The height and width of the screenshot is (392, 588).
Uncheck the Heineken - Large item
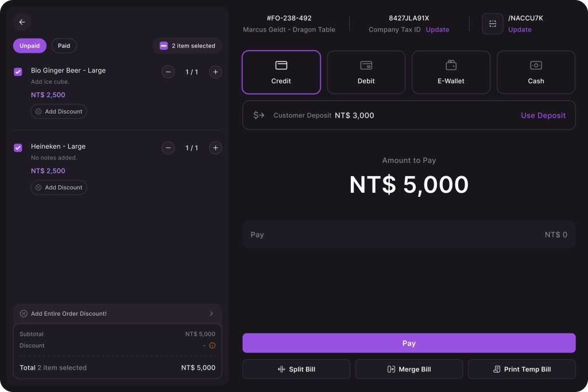click(x=18, y=148)
